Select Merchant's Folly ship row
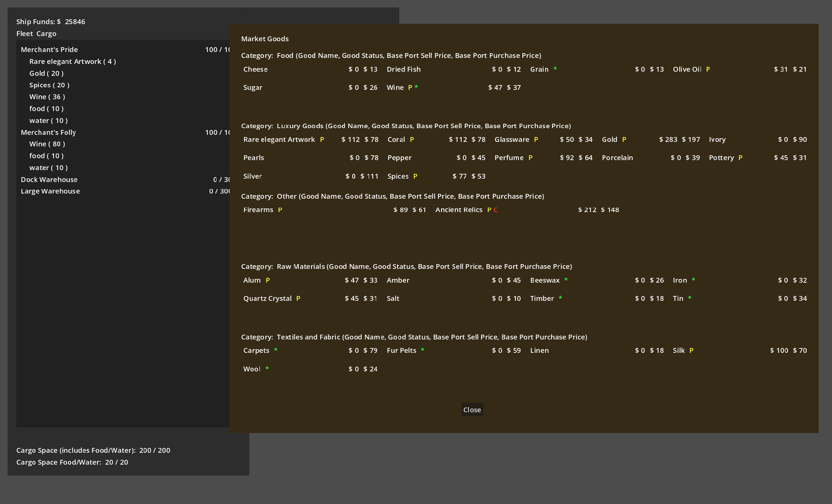Image resolution: width=832 pixels, height=504 pixels. click(125, 132)
